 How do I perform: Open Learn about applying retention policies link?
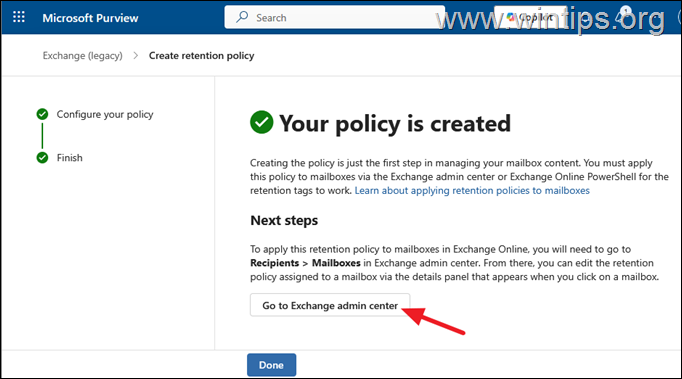[x=472, y=191]
